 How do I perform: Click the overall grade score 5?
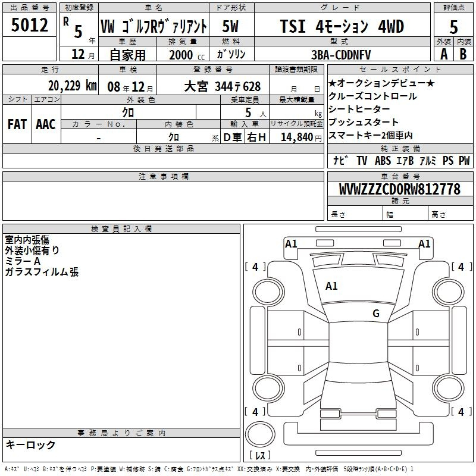pyautogui.click(x=453, y=27)
